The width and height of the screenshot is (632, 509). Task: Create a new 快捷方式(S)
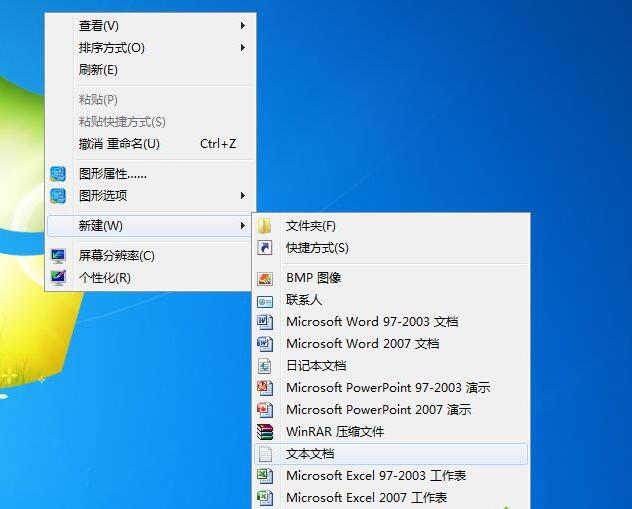pos(391,248)
